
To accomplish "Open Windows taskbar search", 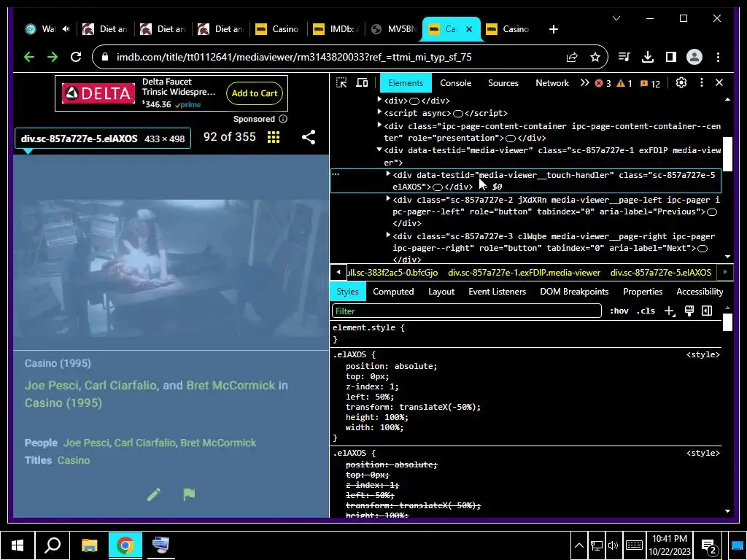I will click(53, 545).
